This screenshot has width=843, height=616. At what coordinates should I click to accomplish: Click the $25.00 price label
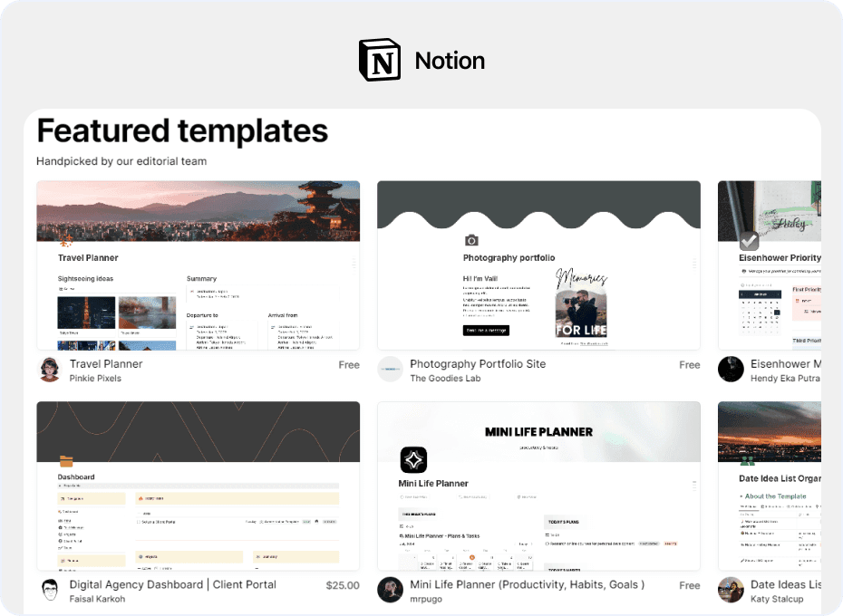[343, 585]
